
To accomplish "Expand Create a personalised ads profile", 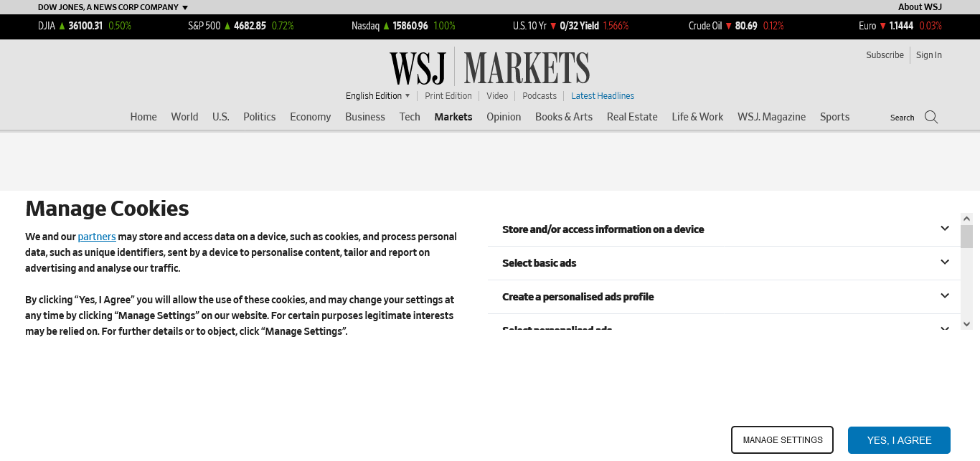I will 944,296.
